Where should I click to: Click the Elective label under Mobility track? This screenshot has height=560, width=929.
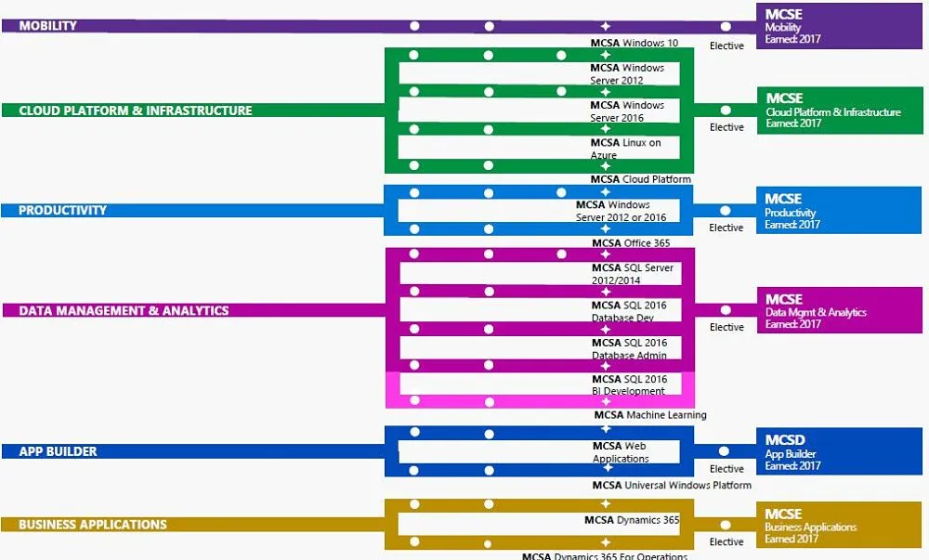(726, 46)
